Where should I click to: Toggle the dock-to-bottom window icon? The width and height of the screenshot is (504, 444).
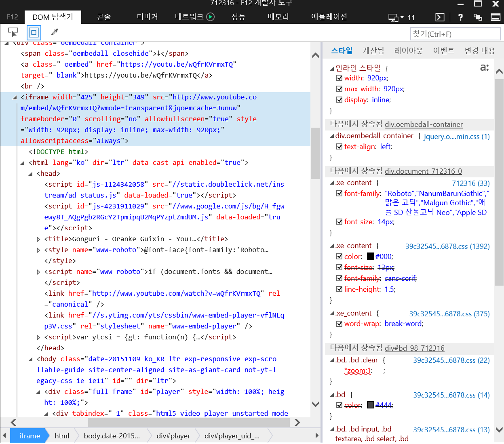[496, 17]
